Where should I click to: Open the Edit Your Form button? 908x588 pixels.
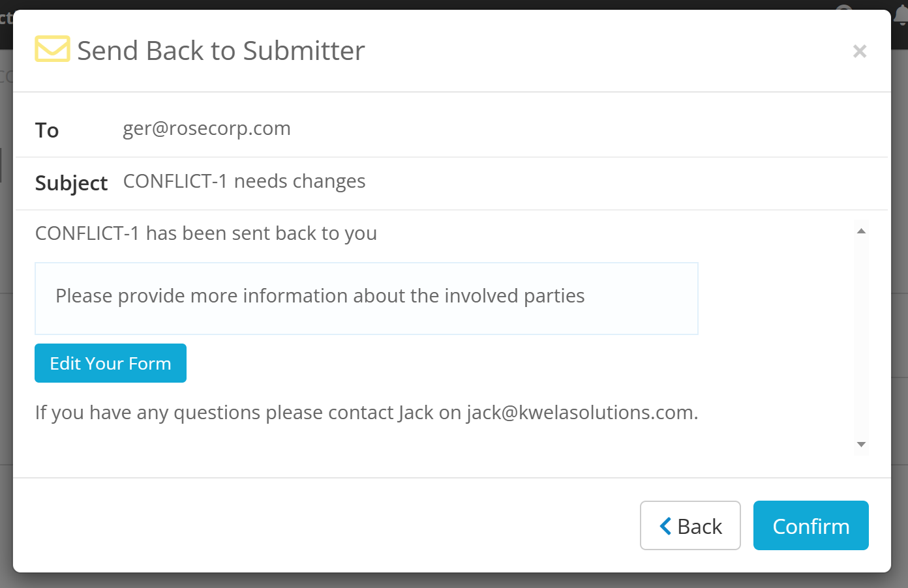(110, 363)
